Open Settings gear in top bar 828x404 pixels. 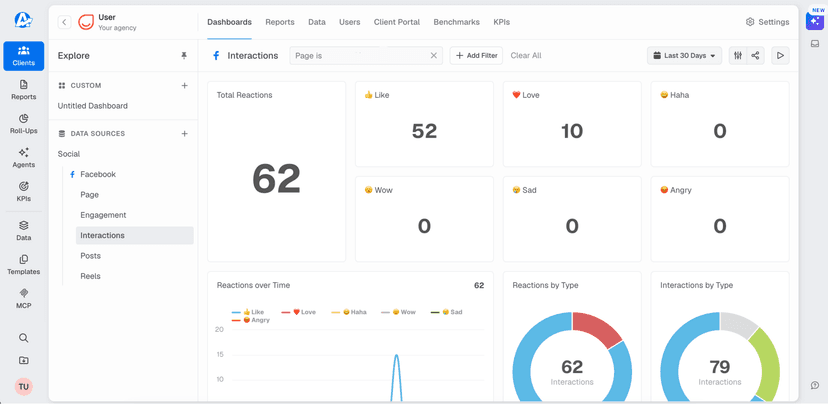pyautogui.click(x=767, y=22)
